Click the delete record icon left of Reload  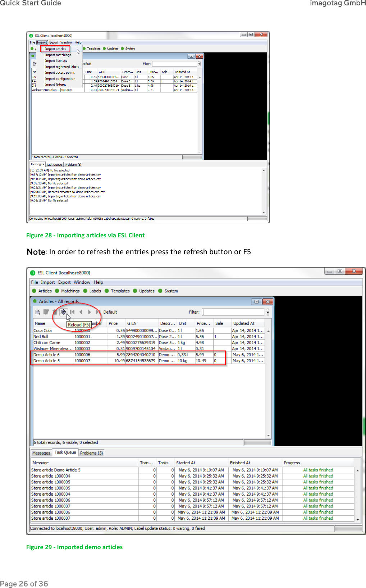coord(55,312)
